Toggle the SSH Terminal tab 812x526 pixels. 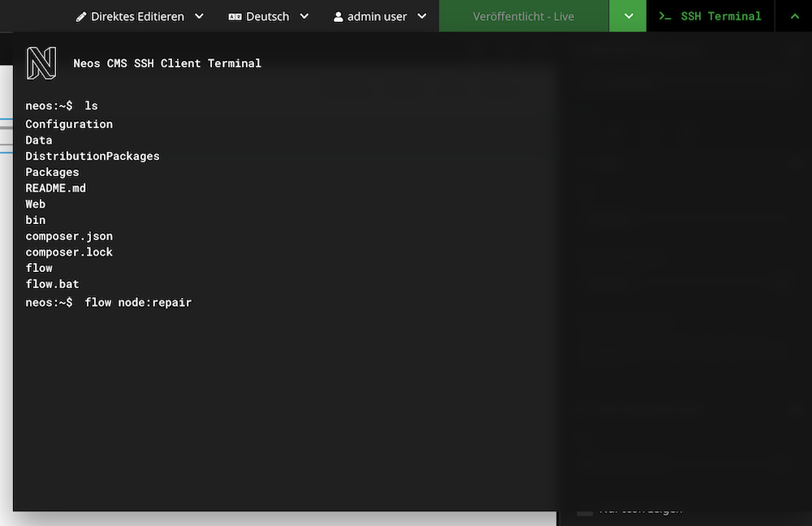coord(710,16)
